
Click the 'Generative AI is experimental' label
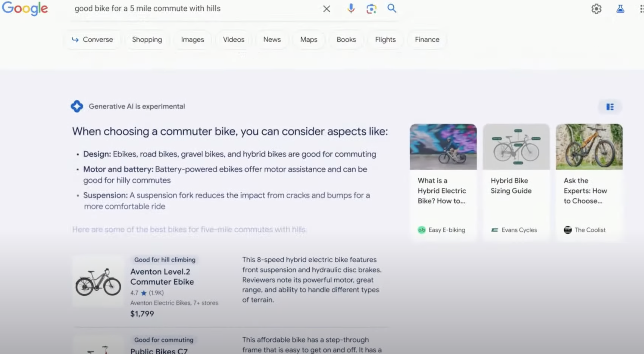click(137, 106)
